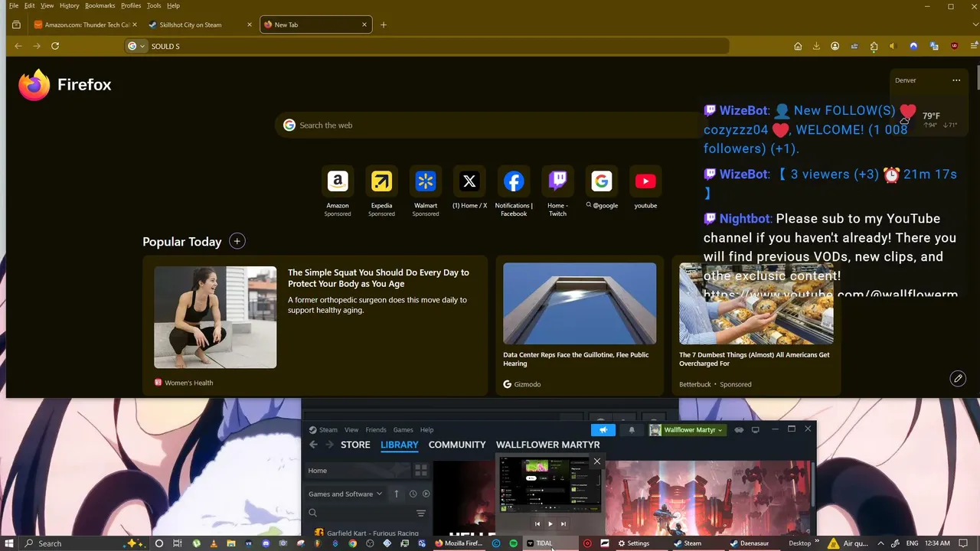Open the Firefox Profiles menu
Image resolution: width=980 pixels, height=551 pixels.
click(x=131, y=5)
